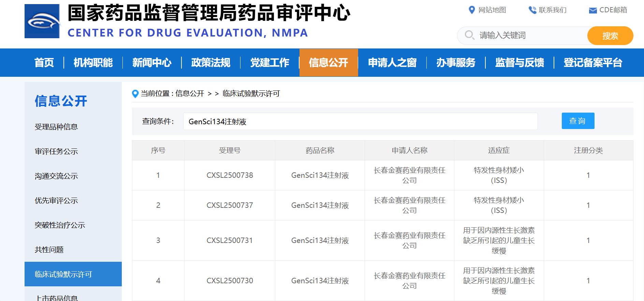Open the 新闻中心 menu
644x301 pixels.
click(x=152, y=63)
